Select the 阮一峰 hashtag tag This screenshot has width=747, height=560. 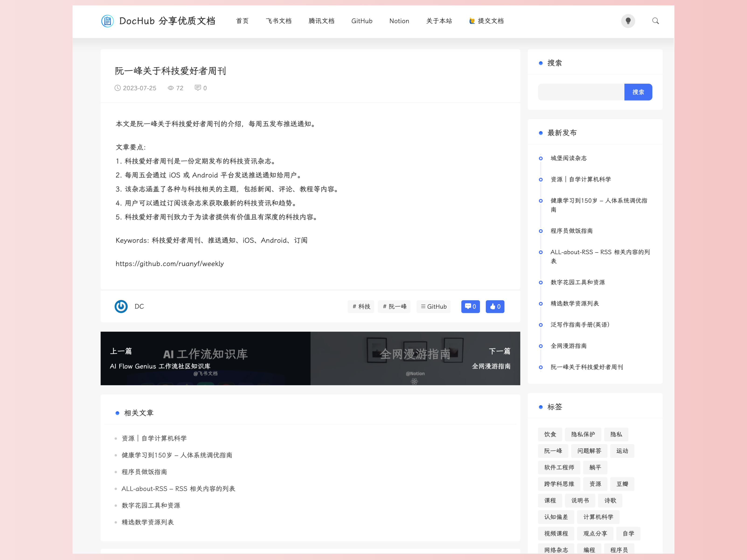click(394, 307)
